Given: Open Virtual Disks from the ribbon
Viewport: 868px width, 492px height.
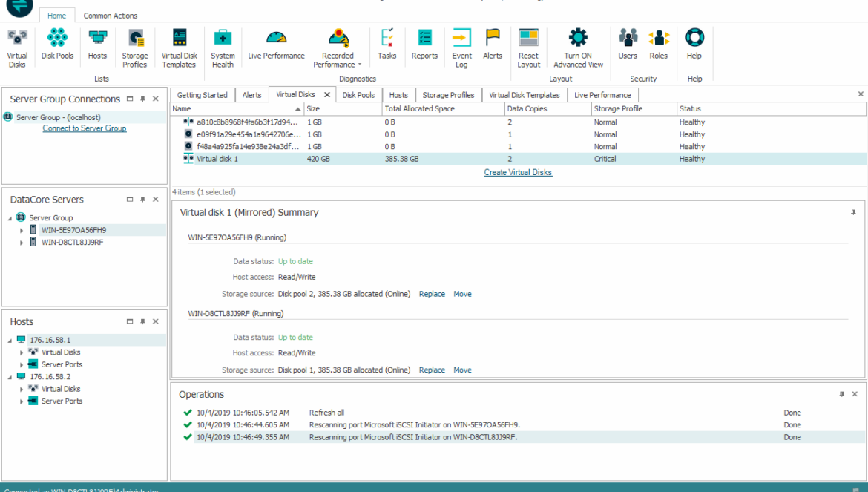Looking at the screenshot, I should 17,49.
